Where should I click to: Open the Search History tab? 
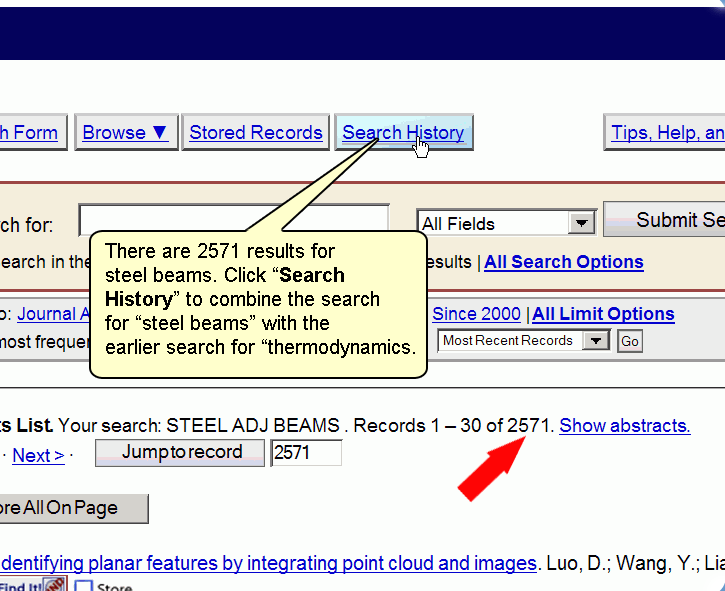click(403, 132)
